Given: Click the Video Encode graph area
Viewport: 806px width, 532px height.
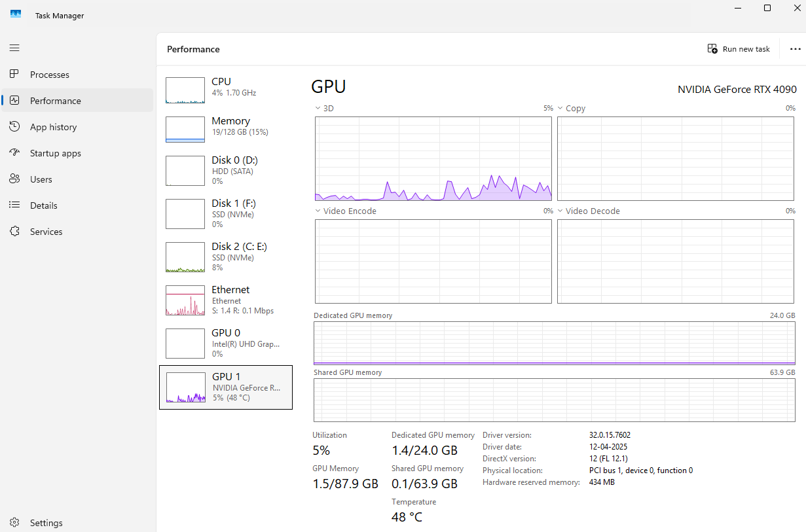Looking at the screenshot, I should click(x=433, y=261).
